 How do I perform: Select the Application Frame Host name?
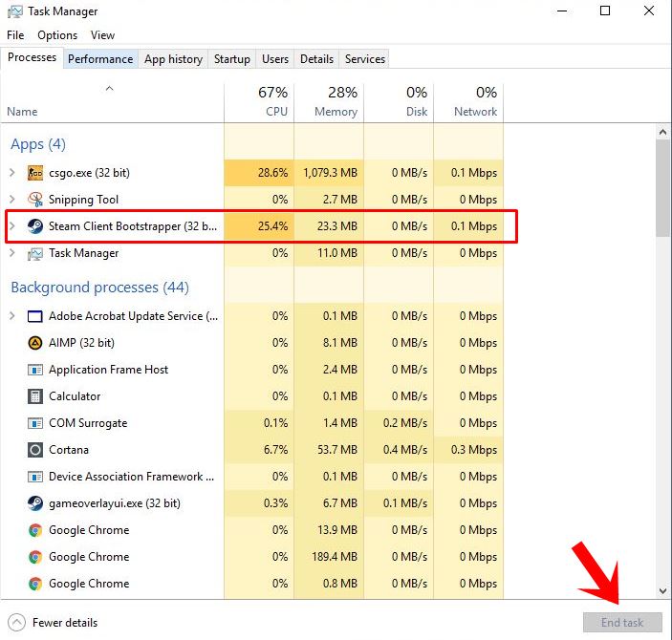pyautogui.click(x=108, y=370)
